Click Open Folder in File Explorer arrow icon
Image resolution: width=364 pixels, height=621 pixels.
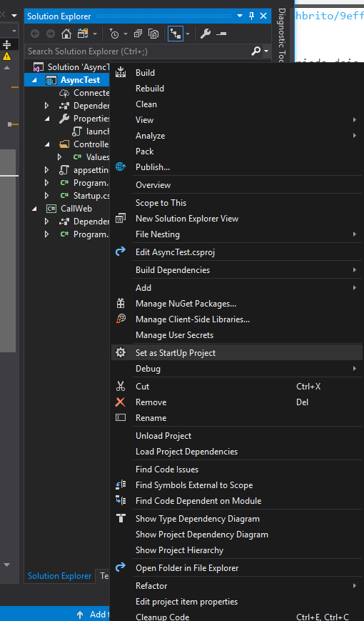[x=121, y=567]
